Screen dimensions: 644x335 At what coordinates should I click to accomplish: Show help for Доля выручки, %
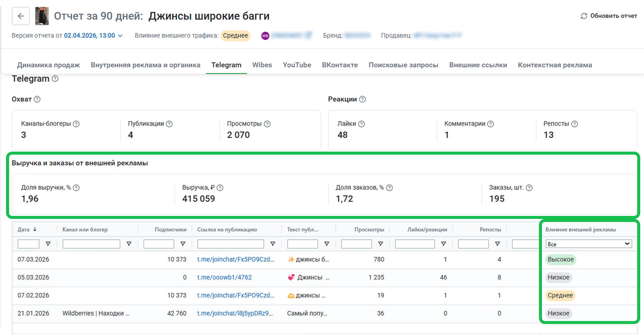pos(76,188)
